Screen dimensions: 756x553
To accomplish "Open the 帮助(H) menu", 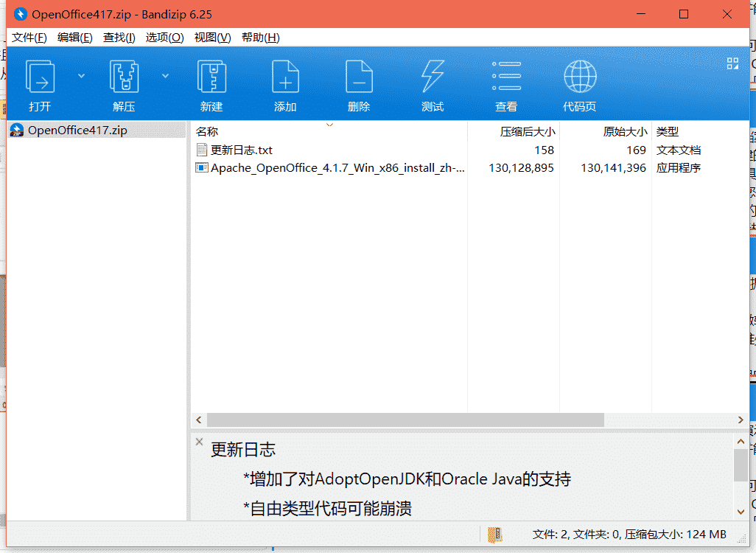I will pyautogui.click(x=260, y=38).
